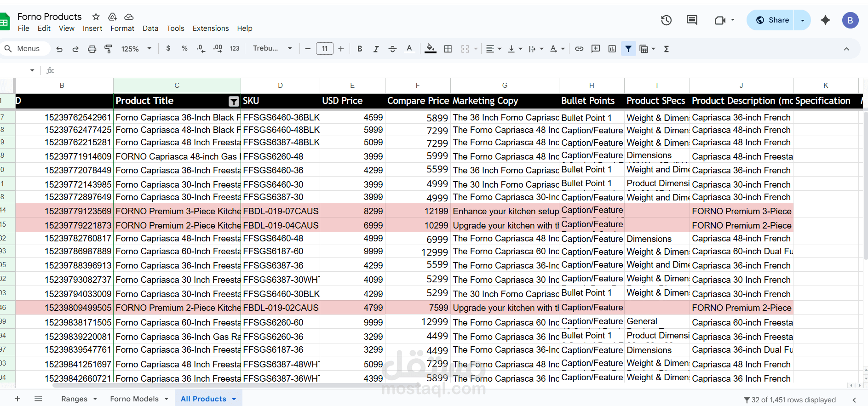Click the Redo arrow icon

point(75,49)
